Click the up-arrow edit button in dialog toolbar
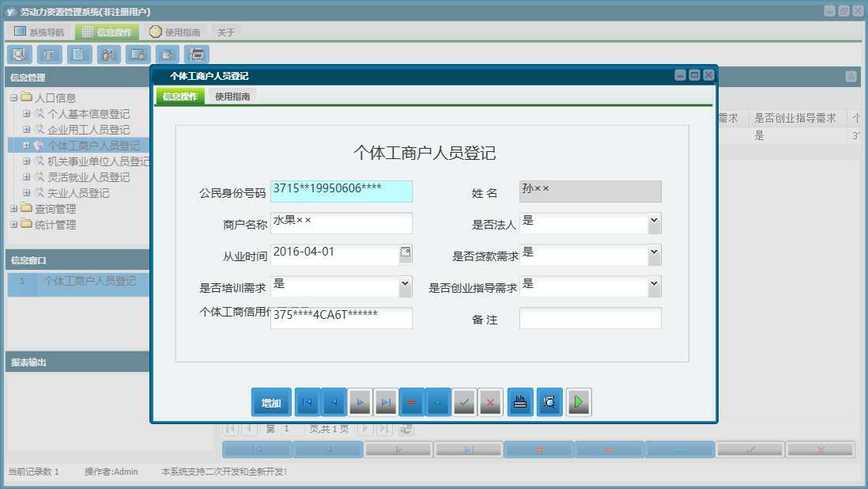The height and width of the screenshot is (489, 868). (437, 403)
